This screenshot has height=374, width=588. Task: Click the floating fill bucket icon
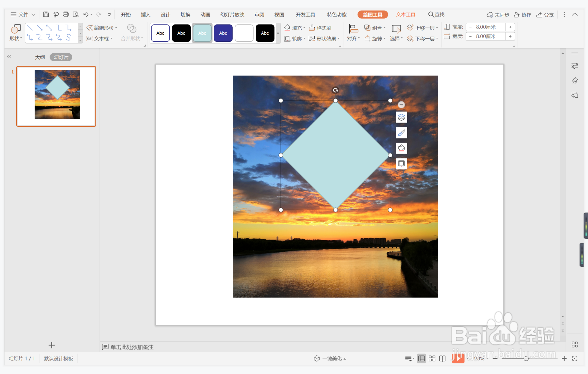401,148
